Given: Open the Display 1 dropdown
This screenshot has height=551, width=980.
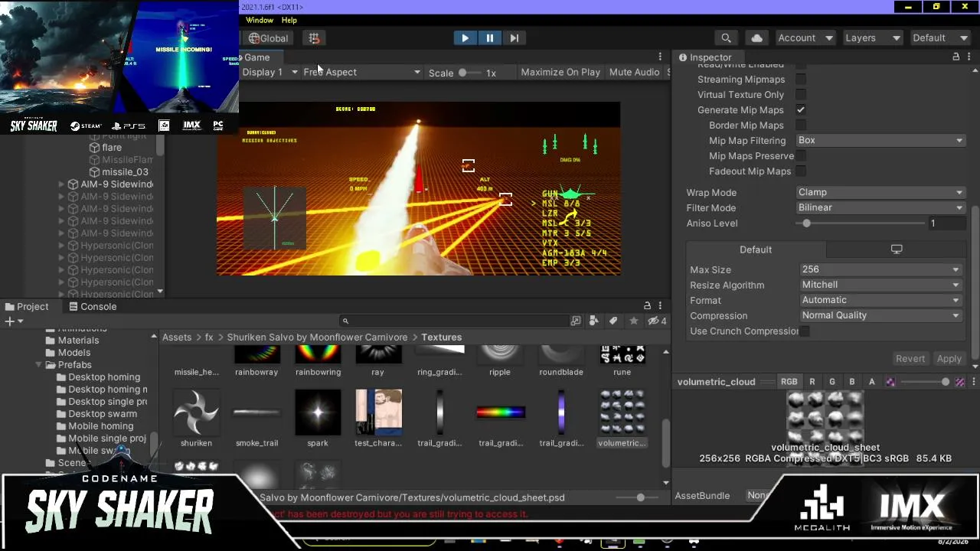Looking at the screenshot, I should point(269,72).
